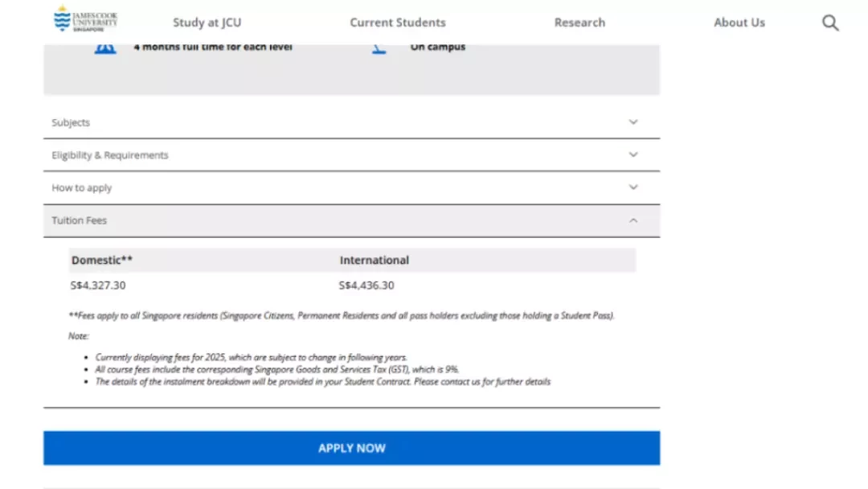Open the Study at JCU menu
This screenshot has width=868, height=489.
(207, 23)
